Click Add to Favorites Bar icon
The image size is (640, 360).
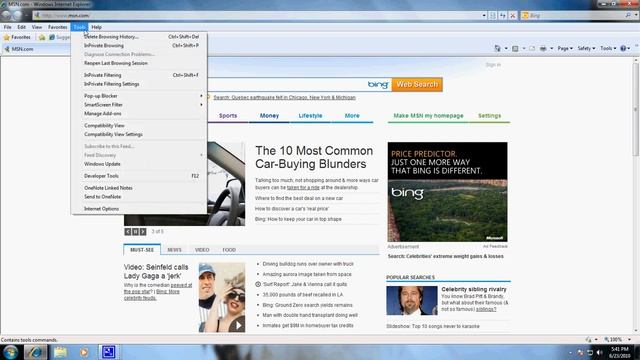42,37
